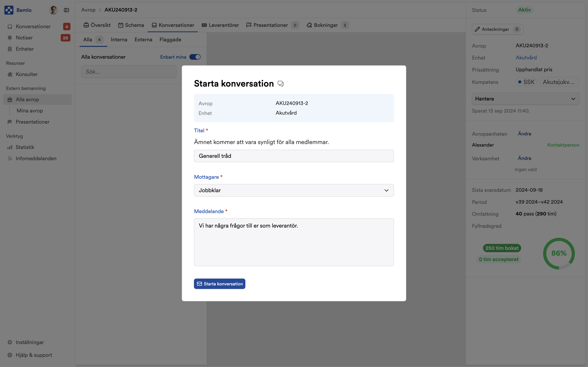Screen dimensions: 588x367
Task: Select the Externa filter tab
Action: pos(143,40)
